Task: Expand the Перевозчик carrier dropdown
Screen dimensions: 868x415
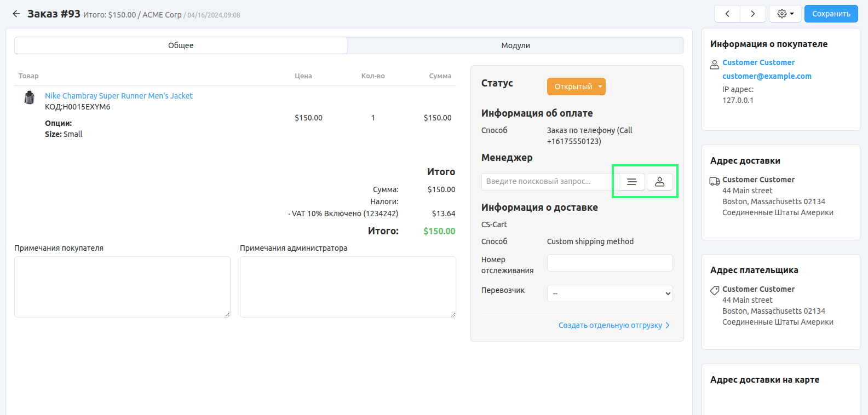Action: coord(610,293)
